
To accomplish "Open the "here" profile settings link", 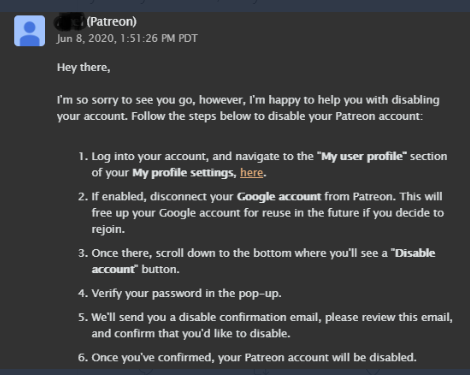I will 252,173.
